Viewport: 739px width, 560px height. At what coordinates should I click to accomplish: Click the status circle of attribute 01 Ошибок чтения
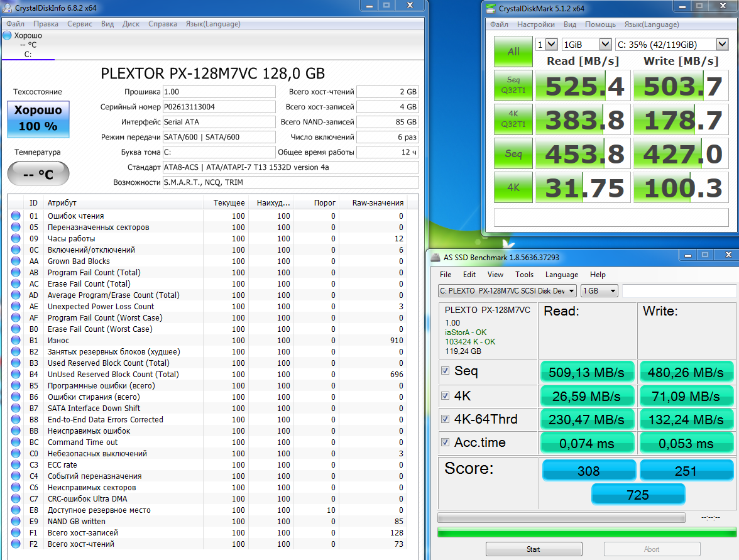click(16, 216)
